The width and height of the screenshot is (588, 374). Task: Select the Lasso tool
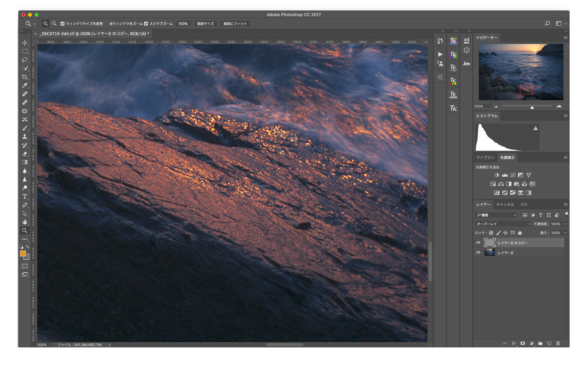point(25,60)
